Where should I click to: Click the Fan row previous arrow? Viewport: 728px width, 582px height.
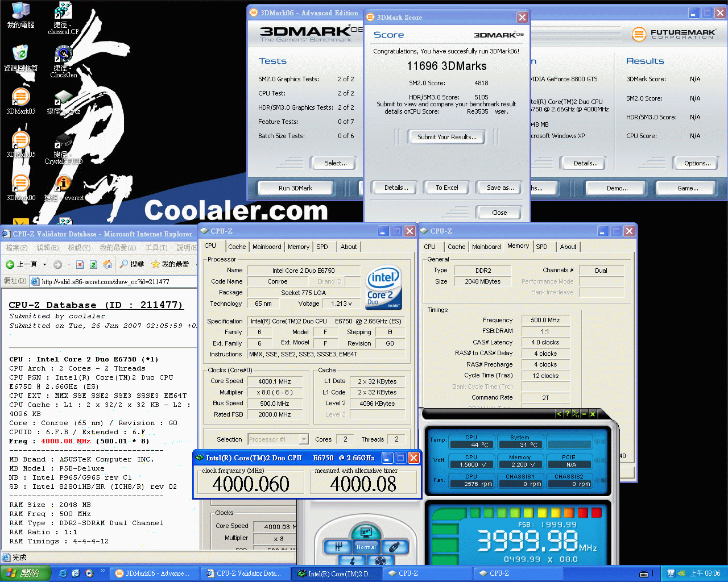click(x=597, y=480)
